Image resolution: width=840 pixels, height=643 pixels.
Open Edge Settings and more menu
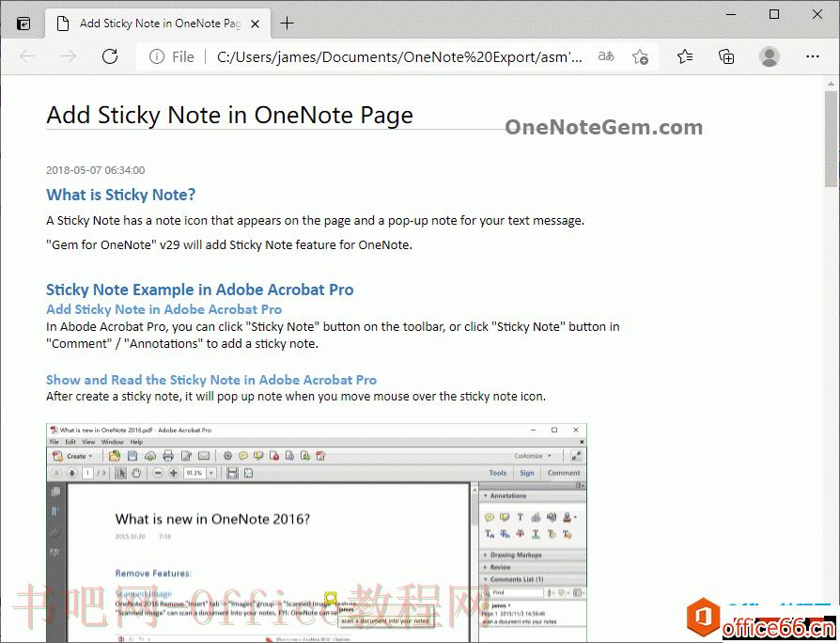[x=813, y=56]
